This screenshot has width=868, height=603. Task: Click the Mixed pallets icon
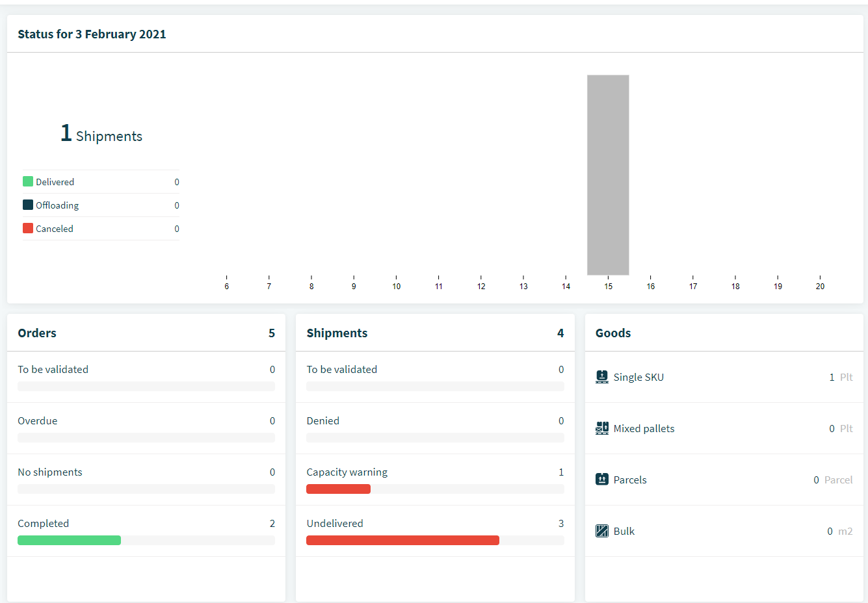point(602,428)
